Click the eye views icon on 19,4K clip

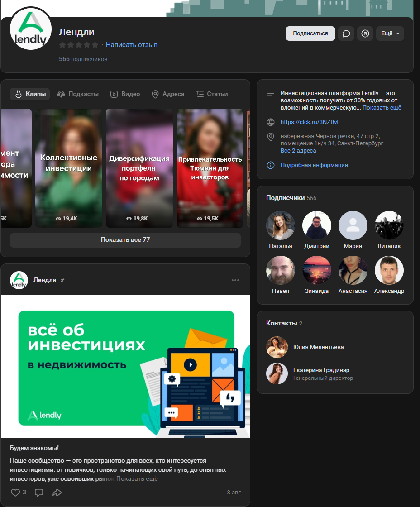(x=58, y=219)
